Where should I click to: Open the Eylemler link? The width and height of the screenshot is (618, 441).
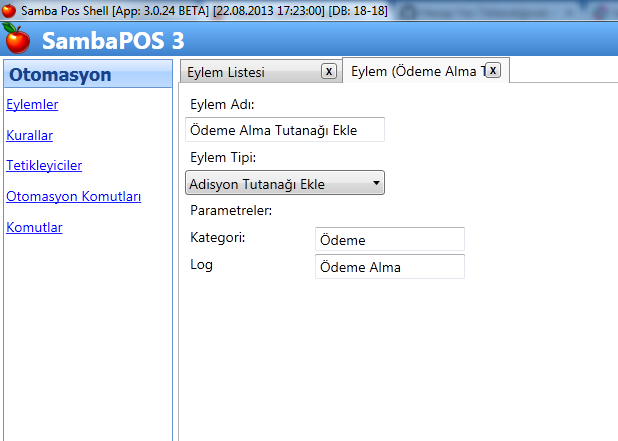32,104
